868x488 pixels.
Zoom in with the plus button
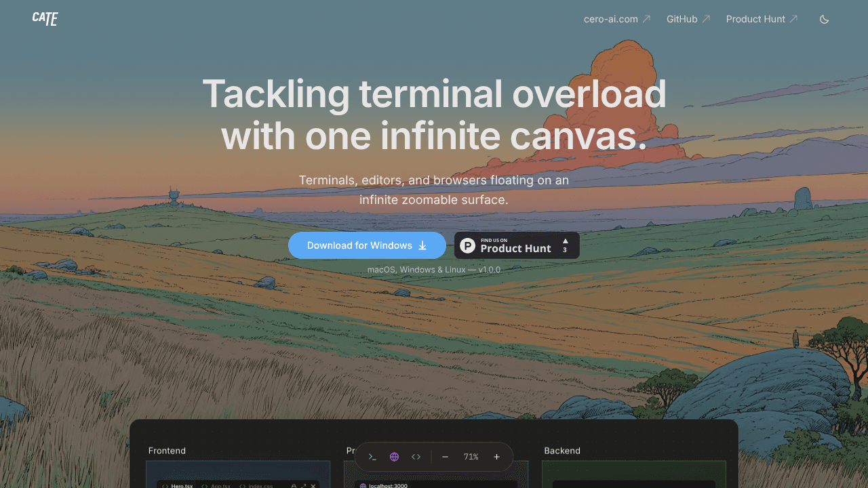[497, 457]
